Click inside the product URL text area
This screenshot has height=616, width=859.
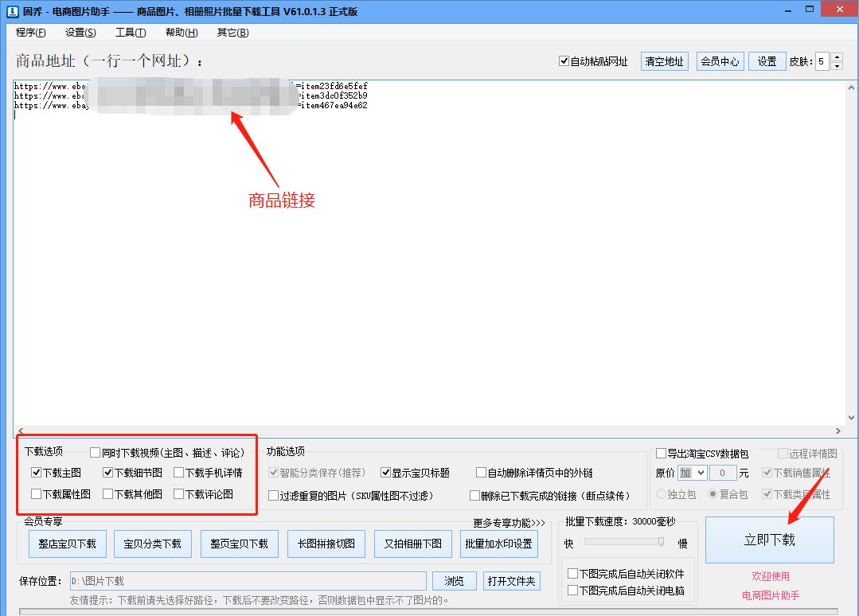coord(429,253)
